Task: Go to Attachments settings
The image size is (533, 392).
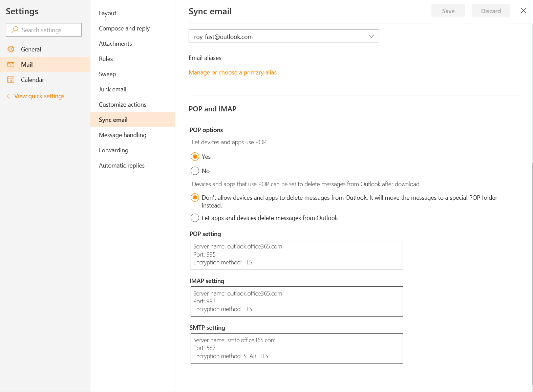Action: (x=132, y=43)
